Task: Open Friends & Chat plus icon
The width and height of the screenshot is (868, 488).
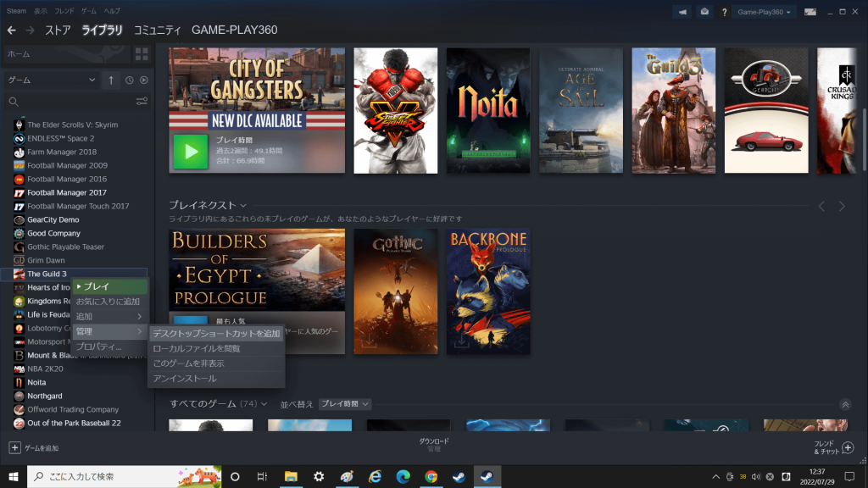Action: click(848, 447)
